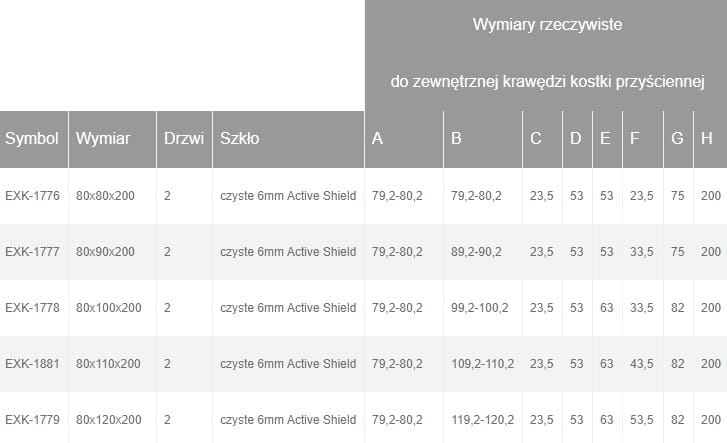Select the EXK-1778 symbol cell
727x443 pixels.
point(31,308)
